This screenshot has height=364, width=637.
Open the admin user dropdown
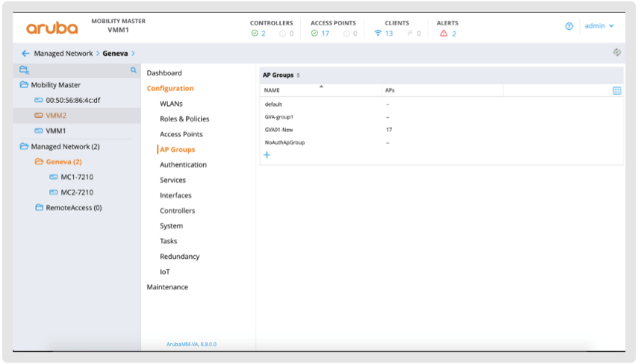coord(599,26)
